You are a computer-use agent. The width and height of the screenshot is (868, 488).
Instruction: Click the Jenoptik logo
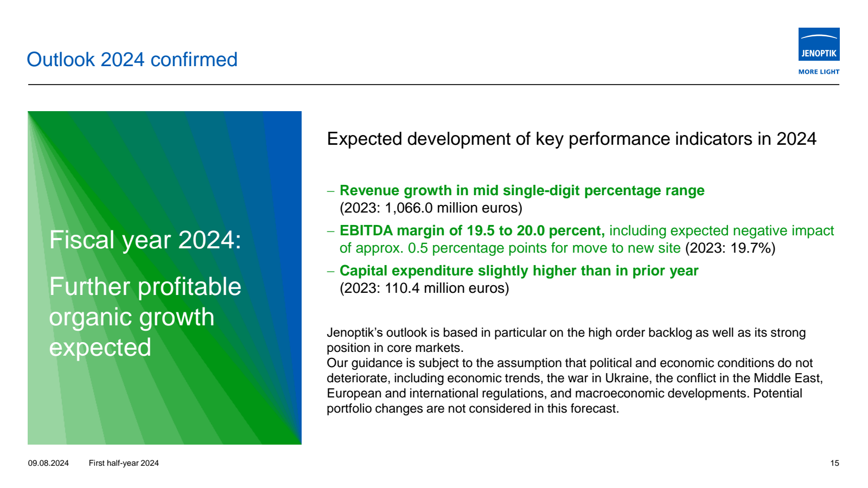(819, 44)
